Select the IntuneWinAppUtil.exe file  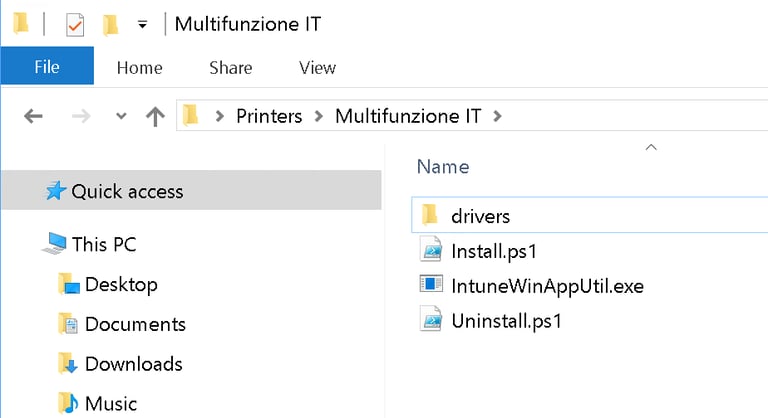coord(548,286)
